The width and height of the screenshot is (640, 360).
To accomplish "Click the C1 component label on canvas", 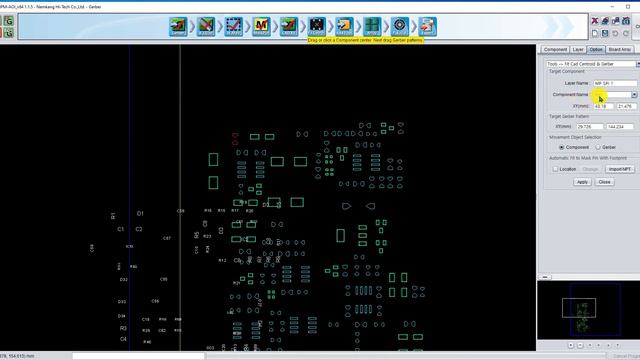I will point(120,229).
